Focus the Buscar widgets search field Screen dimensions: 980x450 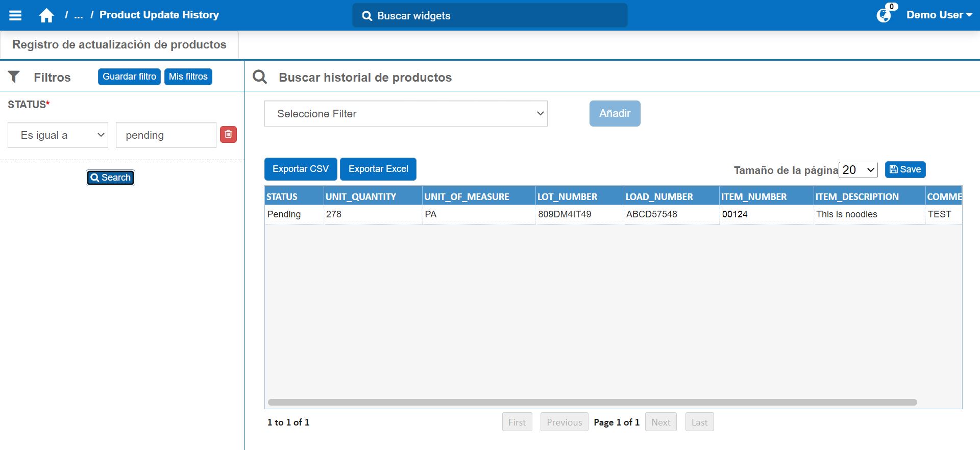click(x=490, y=16)
